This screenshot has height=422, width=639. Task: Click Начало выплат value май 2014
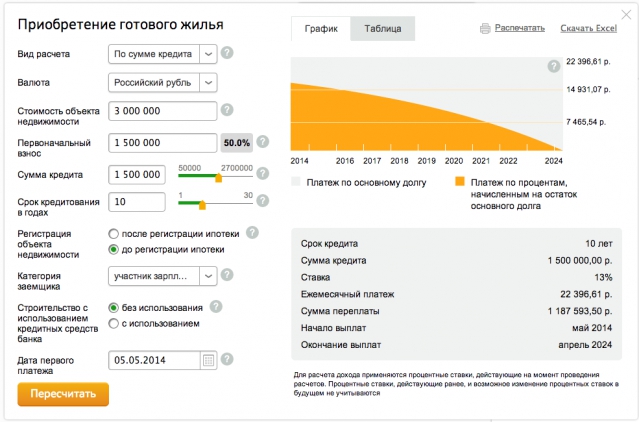click(592, 328)
